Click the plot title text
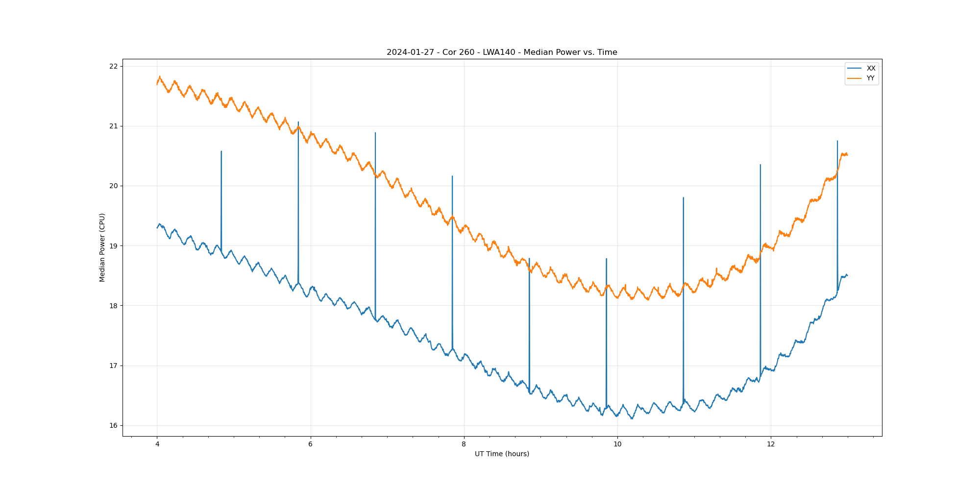Image resolution: width=980 pixels, height=490 pixels. pyautogui.click(x=502, y=52)
